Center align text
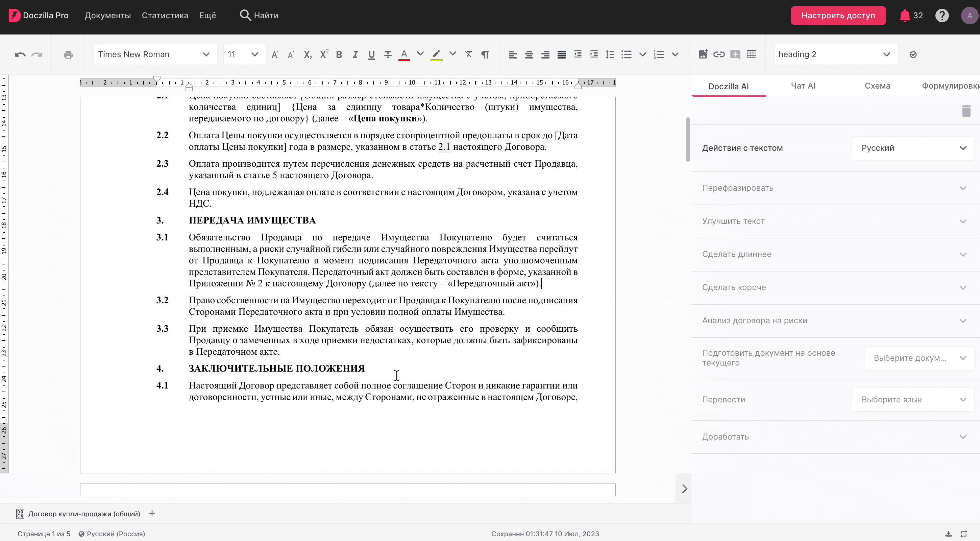This screenshot has height=541, width=980. [529, 54]
